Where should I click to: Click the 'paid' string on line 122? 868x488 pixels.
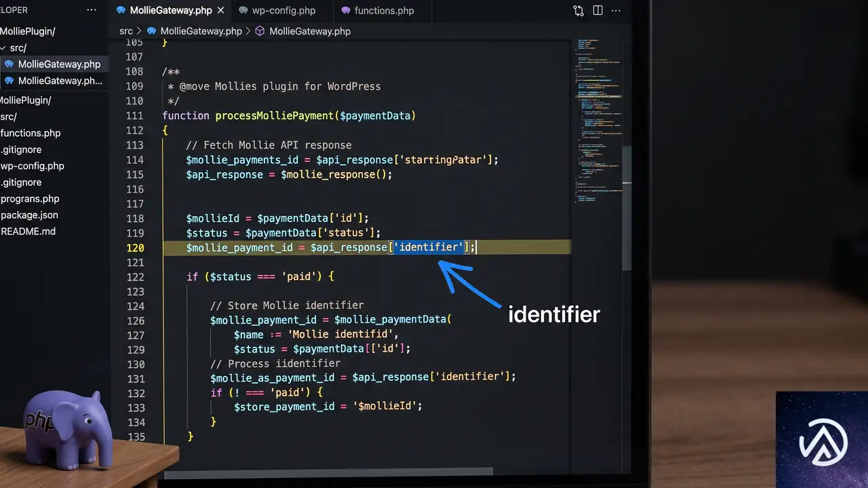pos(298,277)
